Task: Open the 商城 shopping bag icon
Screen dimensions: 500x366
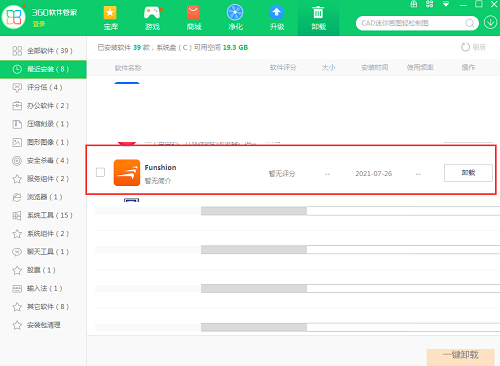Action: click(193, 13)
